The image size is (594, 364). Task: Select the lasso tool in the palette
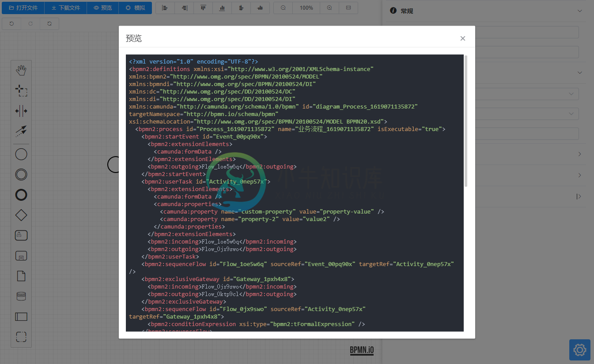(21, 91)
